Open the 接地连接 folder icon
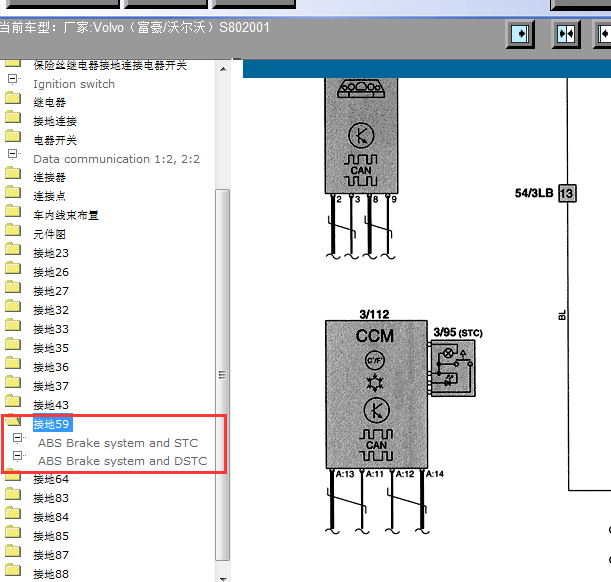 (x=13, y=117)
